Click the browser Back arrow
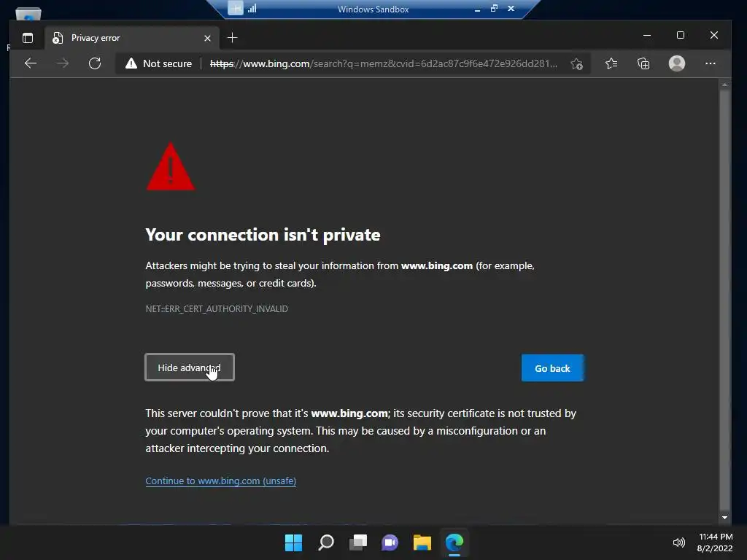This screenshot has width=747, height=560. 31,63
